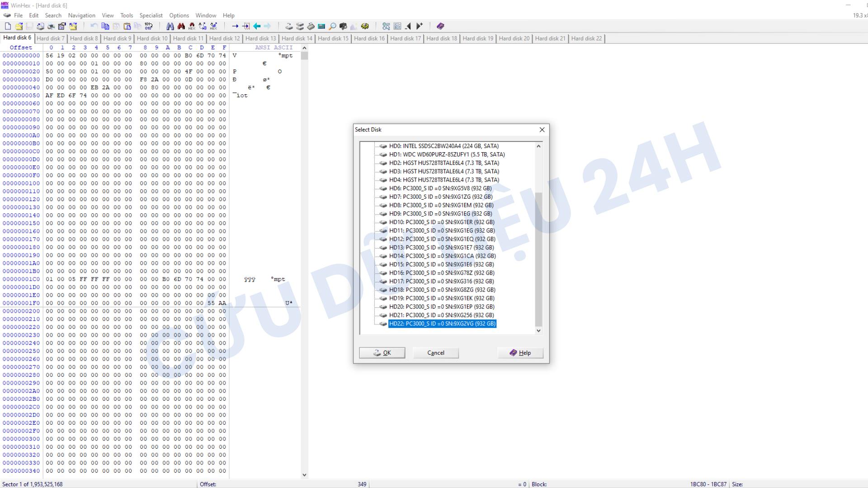868x488 pixels.
Task: Select HD0 INTEL SSDSC2BW240A4 disk
Action: (443, 146)
